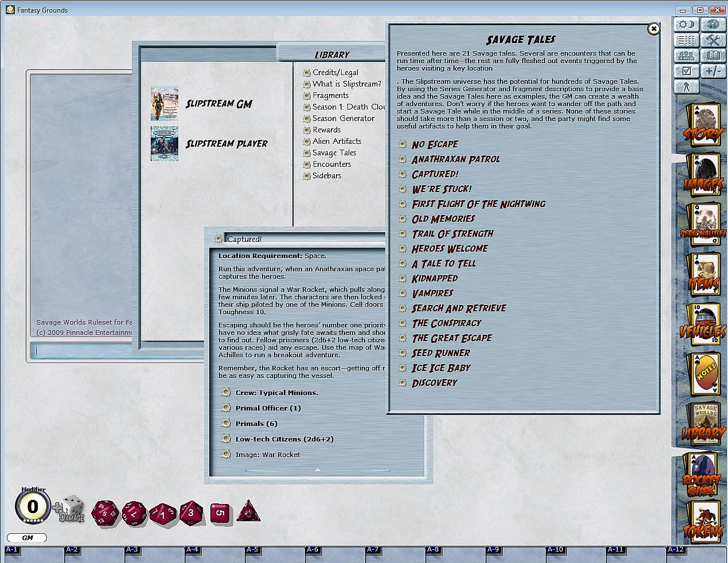Click the chat input field
The image size is (728, 563).
[118, 350]
